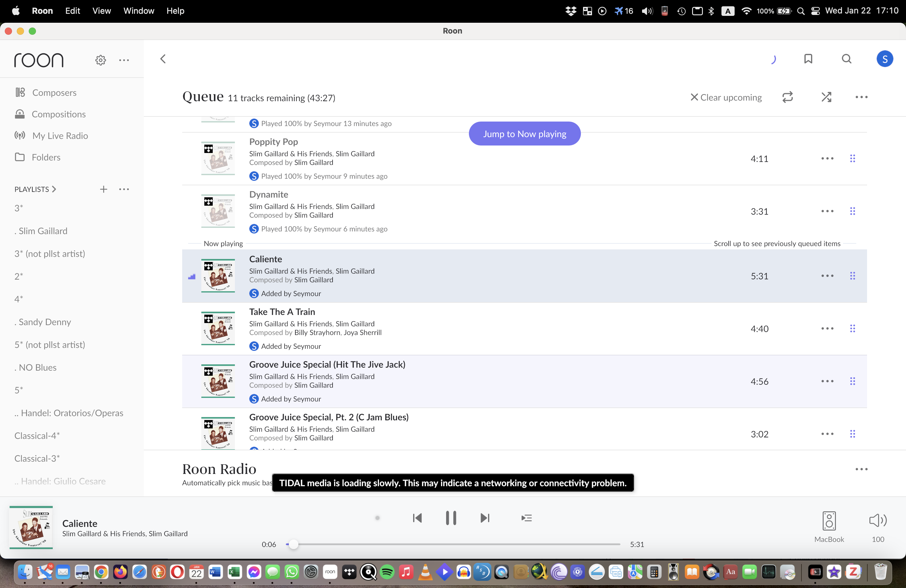Open the Window menu
Screen dimensions: 906x588
pos(138,11)
